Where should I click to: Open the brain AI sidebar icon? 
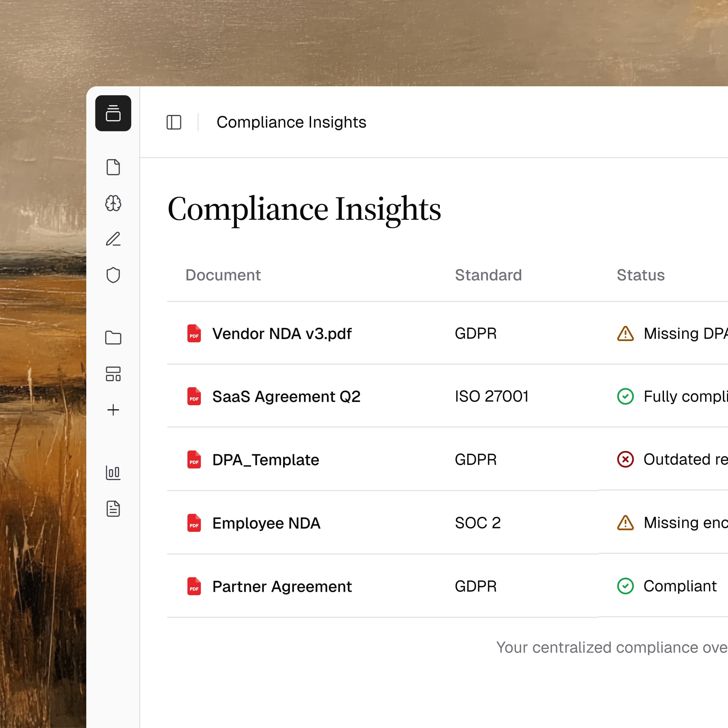113,203
